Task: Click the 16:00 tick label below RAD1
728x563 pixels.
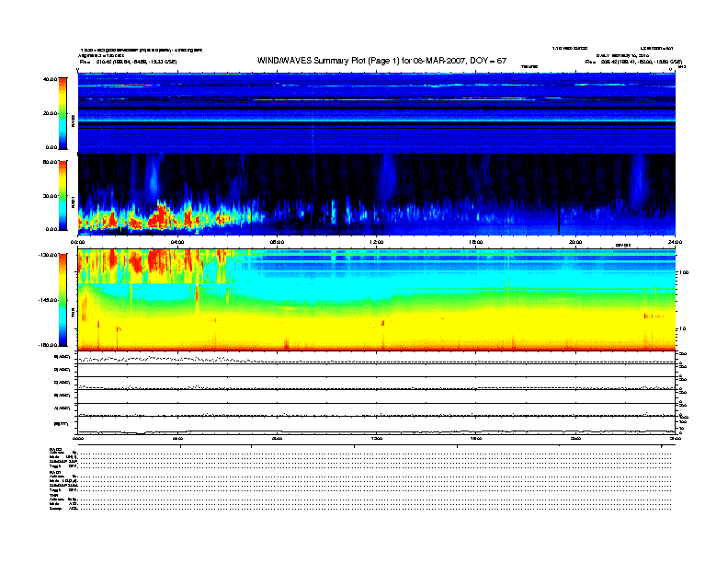Action: 476,242
